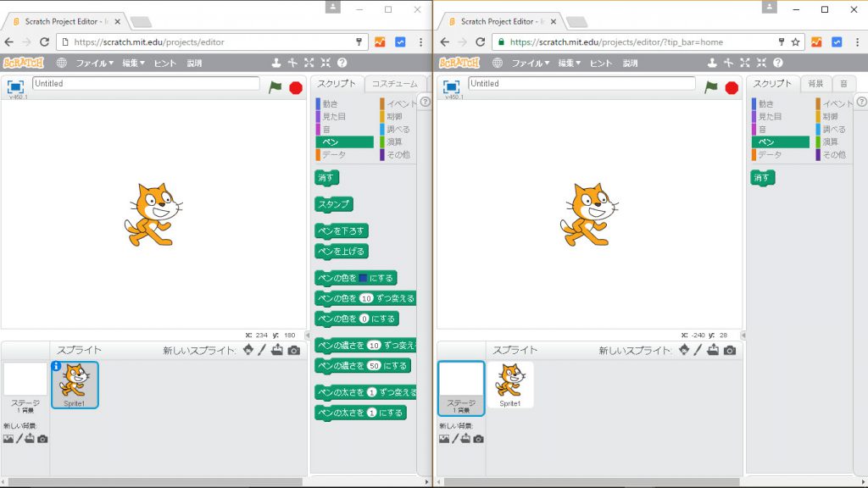
Task: Select スクリプト tab in left window
Action: coord(337,84)
